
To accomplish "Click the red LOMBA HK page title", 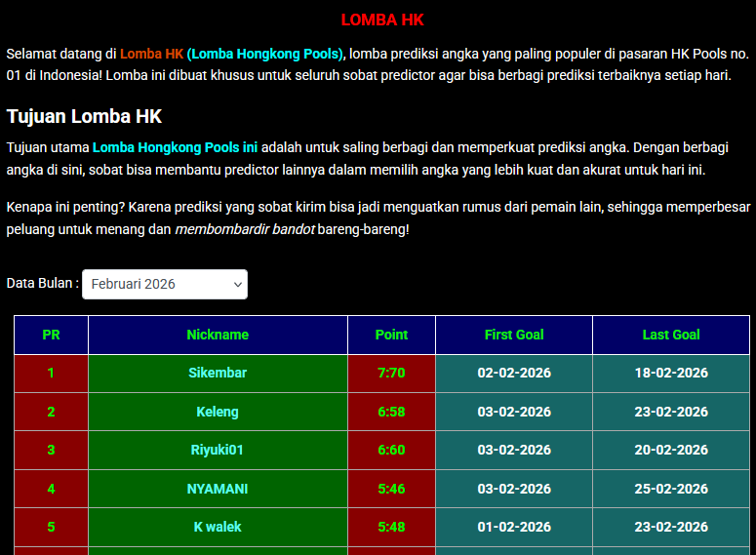I will click(382, 20).
